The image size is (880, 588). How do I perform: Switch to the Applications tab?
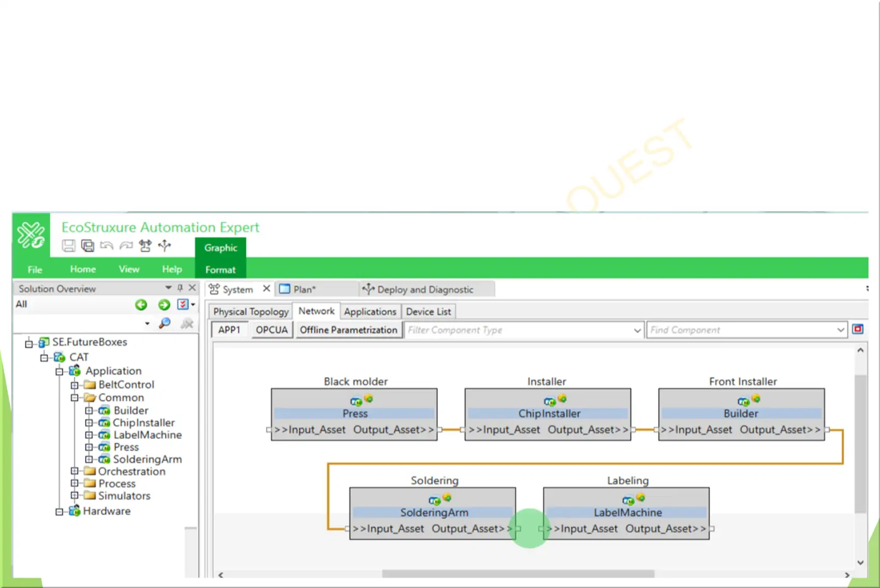[370, 312]
